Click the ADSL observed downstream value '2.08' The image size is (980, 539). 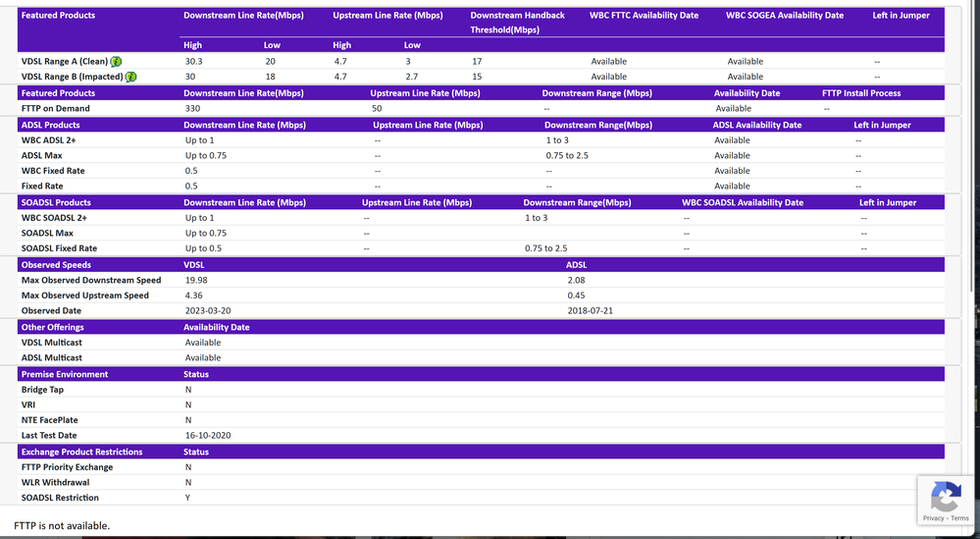576,280
